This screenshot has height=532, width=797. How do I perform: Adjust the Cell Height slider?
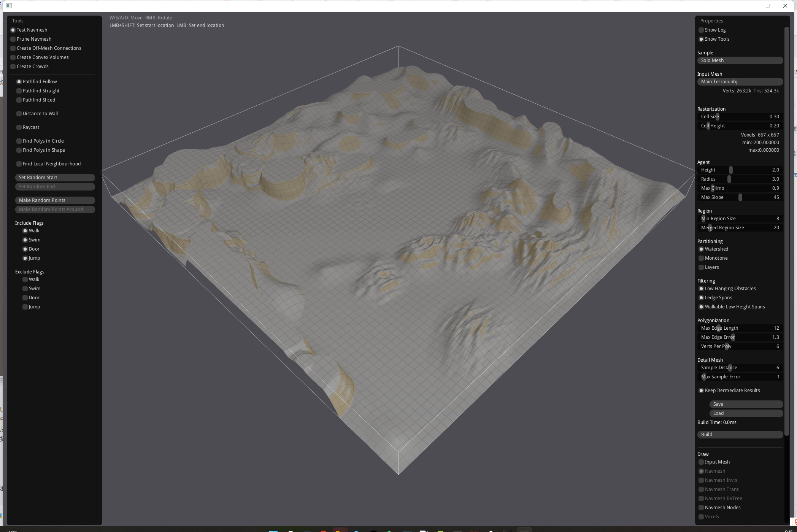740,126
